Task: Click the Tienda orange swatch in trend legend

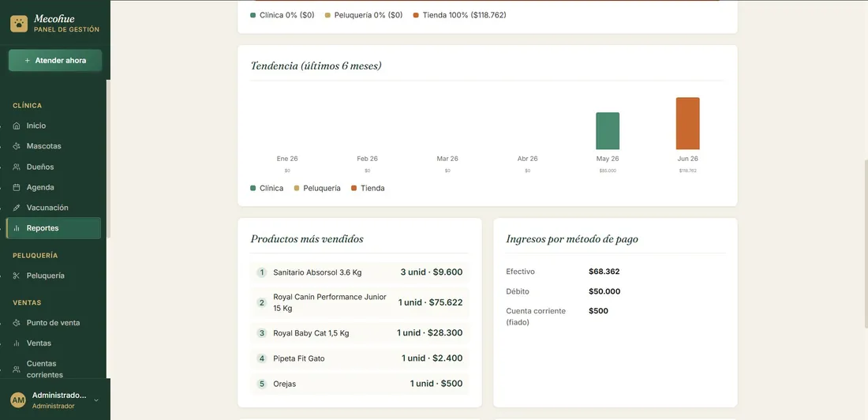Action: [x=354, y=189]
